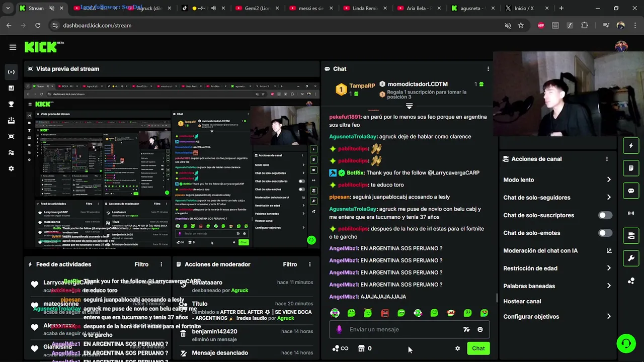This screenshot has width=644, height=362.
Task: Click username pekefut1891 in the chat
Action: point(345,117)
